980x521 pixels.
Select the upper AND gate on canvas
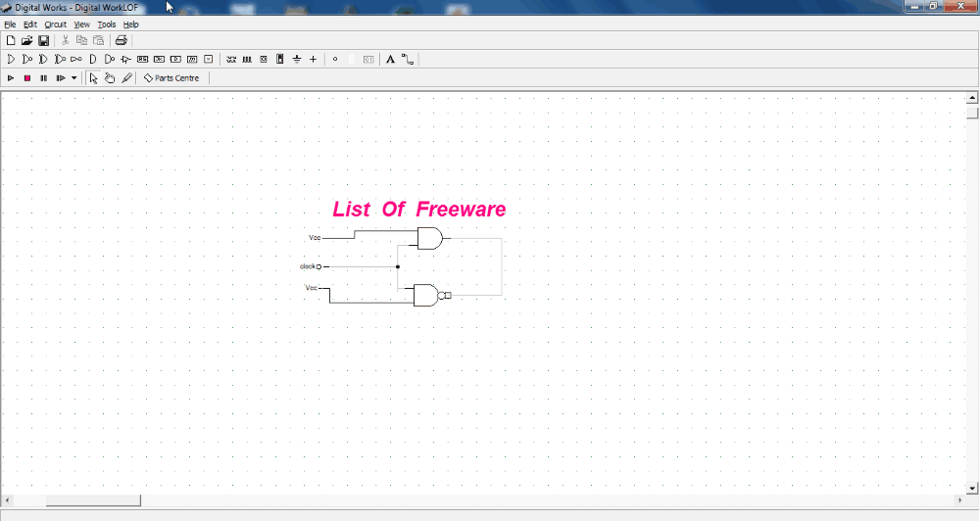429,239
